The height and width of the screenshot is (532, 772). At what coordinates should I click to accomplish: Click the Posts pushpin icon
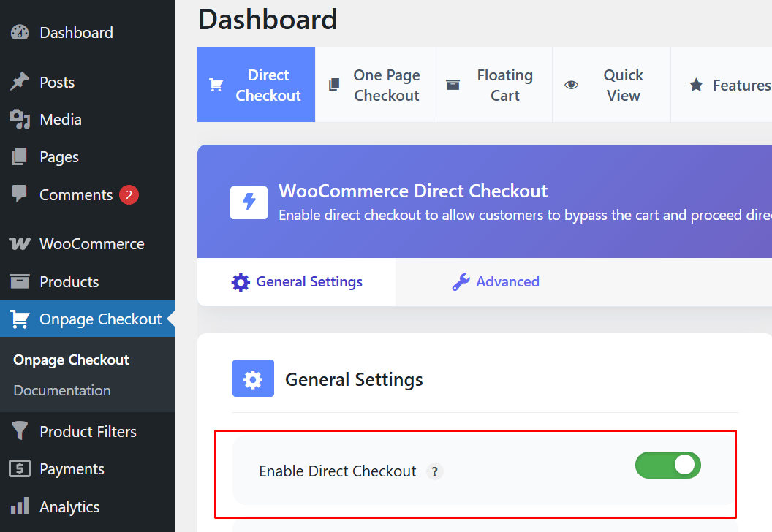20,82
